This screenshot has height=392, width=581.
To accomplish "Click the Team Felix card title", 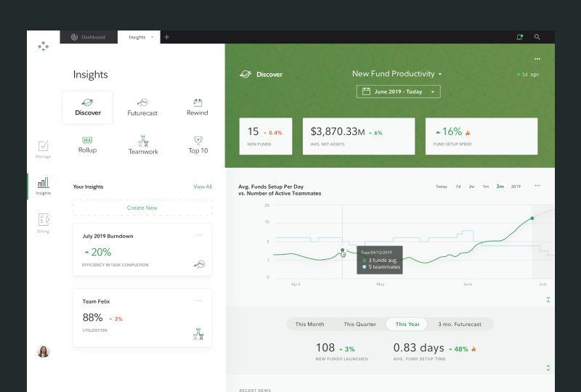I will coord(96,301).
